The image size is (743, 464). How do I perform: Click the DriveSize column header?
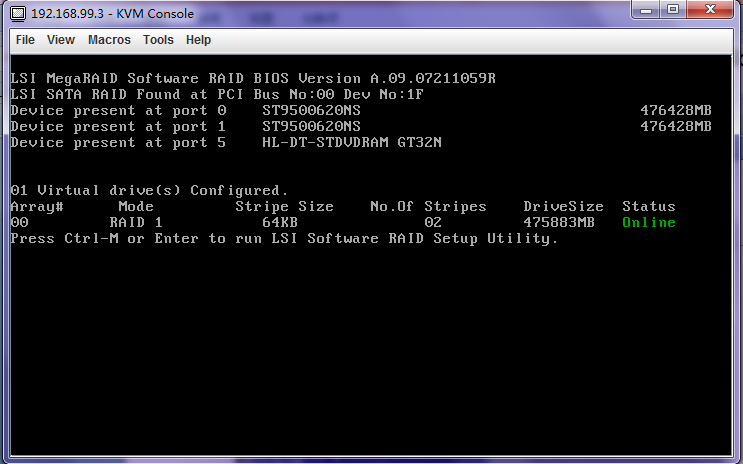563,207
